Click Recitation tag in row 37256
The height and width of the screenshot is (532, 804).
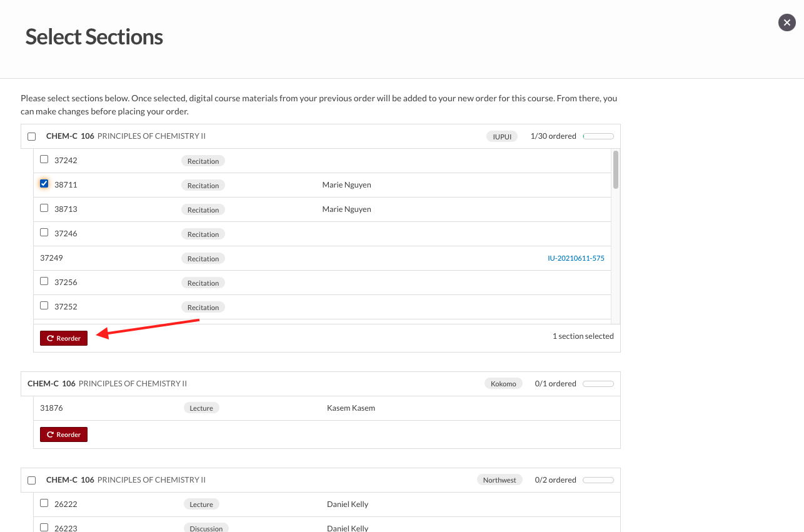click(203, 283)
